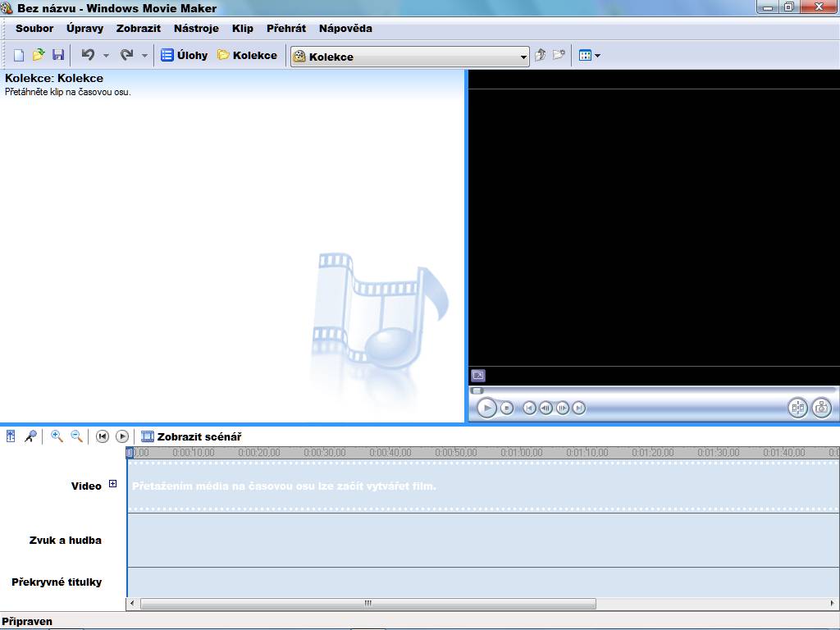Go up one collection level
This screenshot has width=840, height=630.
540,55
